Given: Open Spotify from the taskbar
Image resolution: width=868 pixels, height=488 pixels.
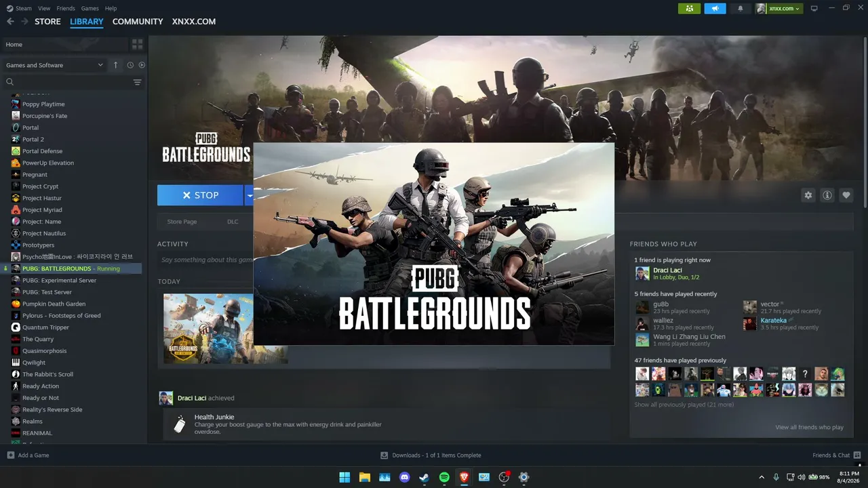Looking at the screenshot, I should pos(444,477).
